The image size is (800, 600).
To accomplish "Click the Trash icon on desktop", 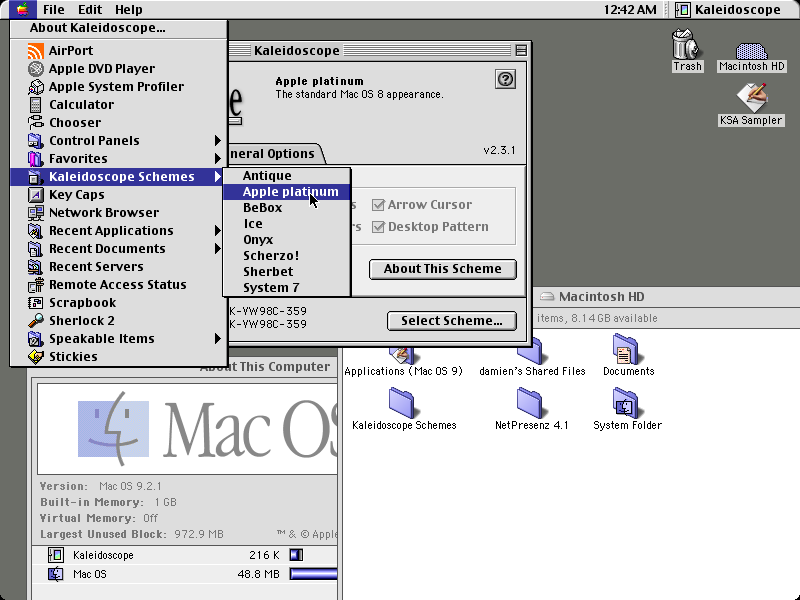I will [686, 44].
